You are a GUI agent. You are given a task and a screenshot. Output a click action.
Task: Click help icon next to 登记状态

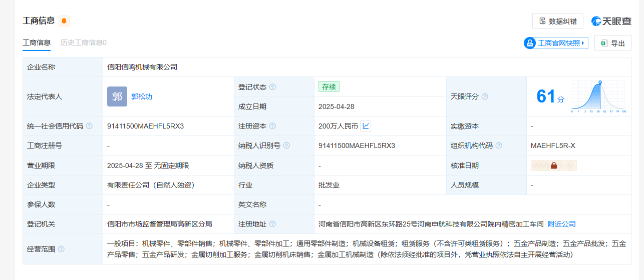272,87
